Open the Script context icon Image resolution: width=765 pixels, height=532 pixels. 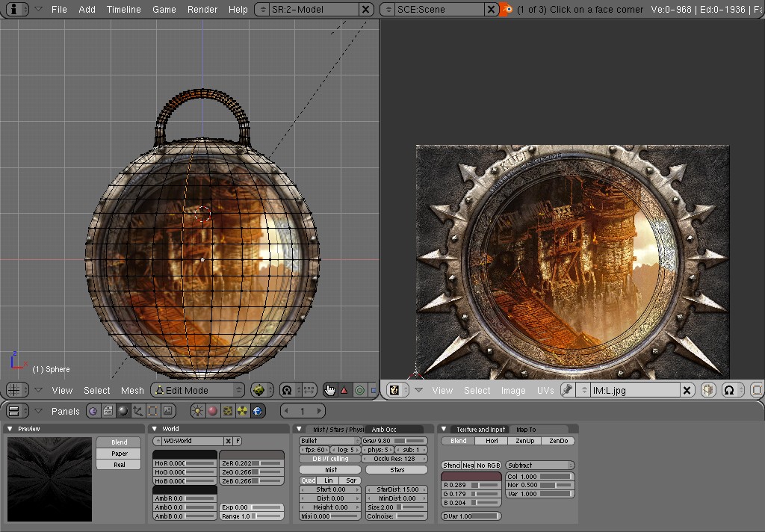tap(108, 411)
